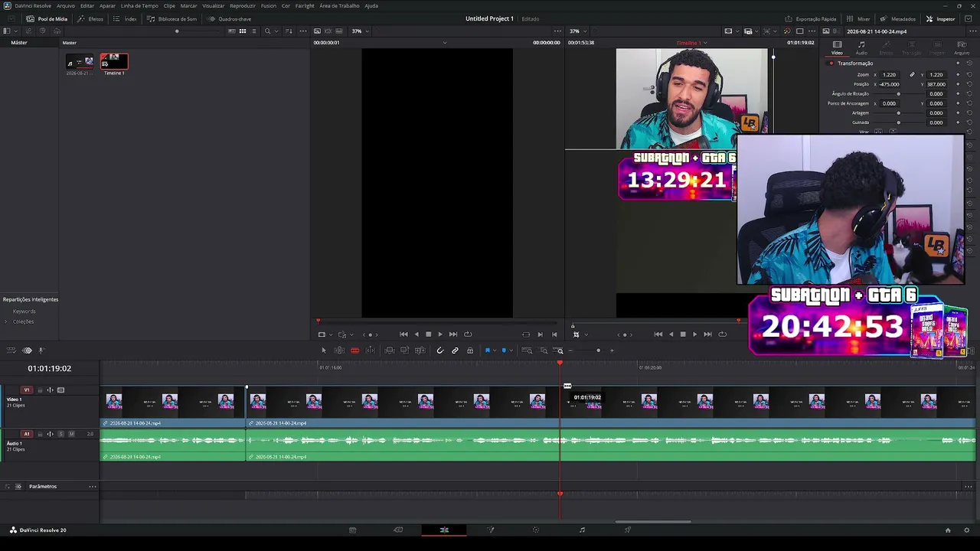Add keyframe for Zoom parameter
Screen dimensions: 980x551
click(957, 75)
